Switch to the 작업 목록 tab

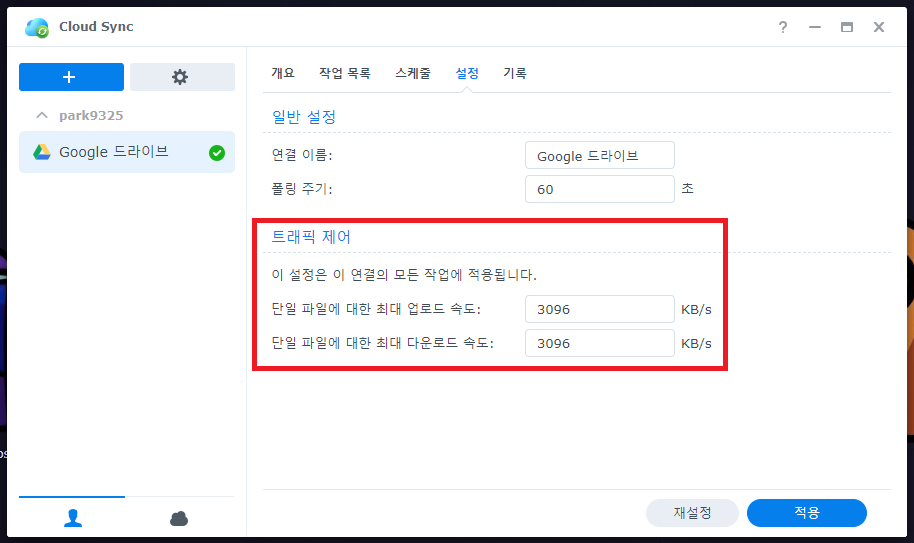click(x=344, y=73)
